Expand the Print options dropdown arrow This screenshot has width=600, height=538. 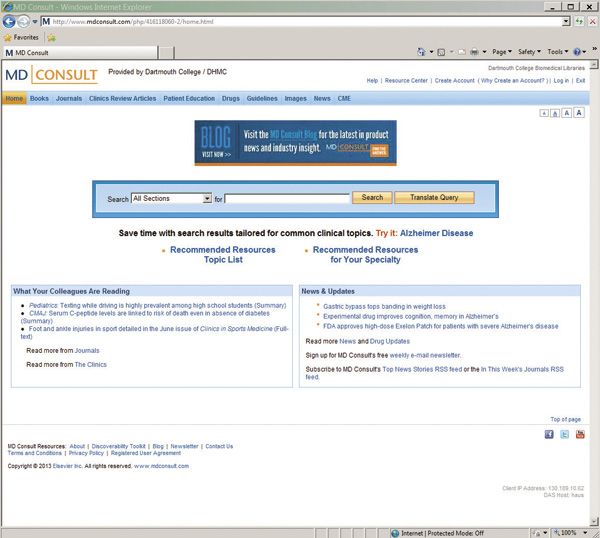[x=484, y=52]
